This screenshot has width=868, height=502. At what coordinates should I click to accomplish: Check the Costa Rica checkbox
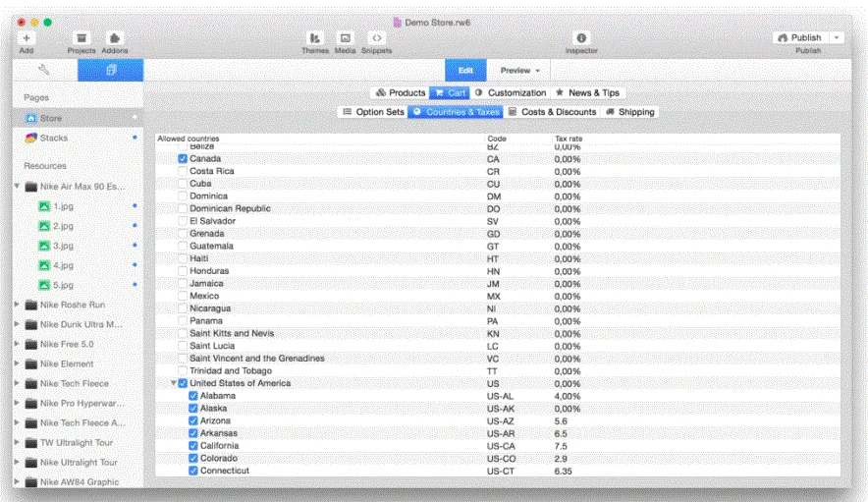(182, 171)
